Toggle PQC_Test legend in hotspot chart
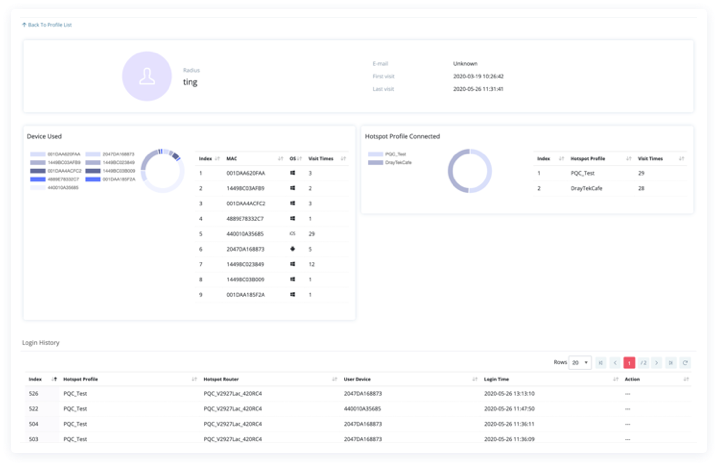718x466 pixels. [x=389, y=154]
